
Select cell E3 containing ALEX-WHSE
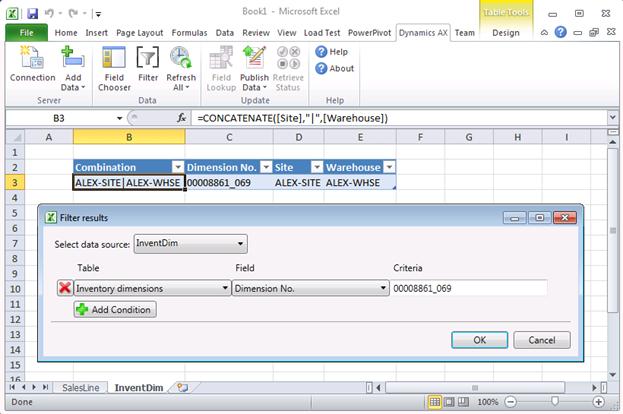click(x=360, y=183)
